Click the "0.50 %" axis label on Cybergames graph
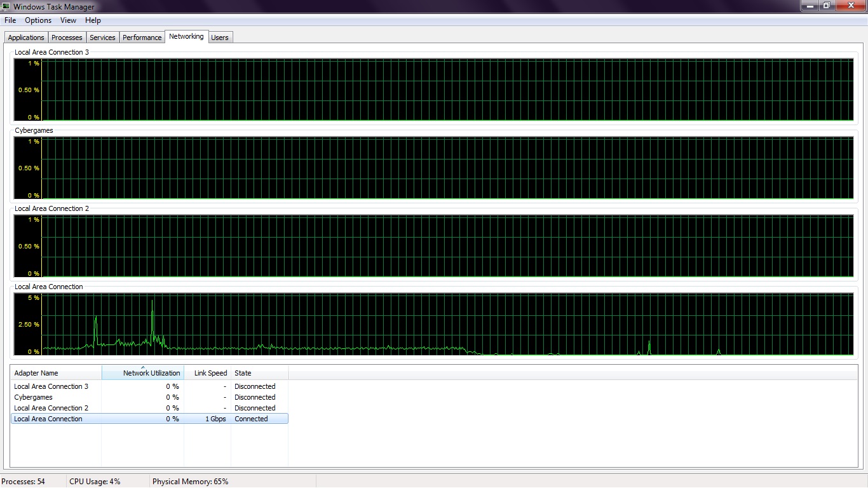The width and height of the screenshot is (868, 488). pyautogui.click(x=29, y=168)
